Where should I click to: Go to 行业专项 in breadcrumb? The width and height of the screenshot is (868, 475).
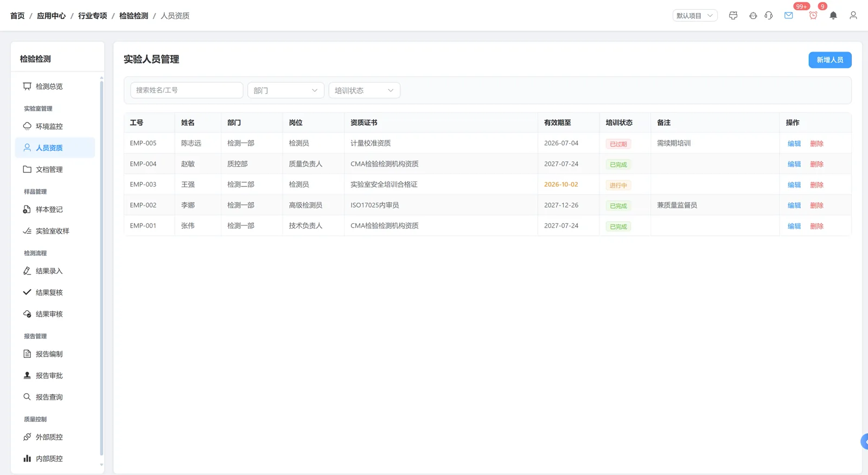coord(92,16)
